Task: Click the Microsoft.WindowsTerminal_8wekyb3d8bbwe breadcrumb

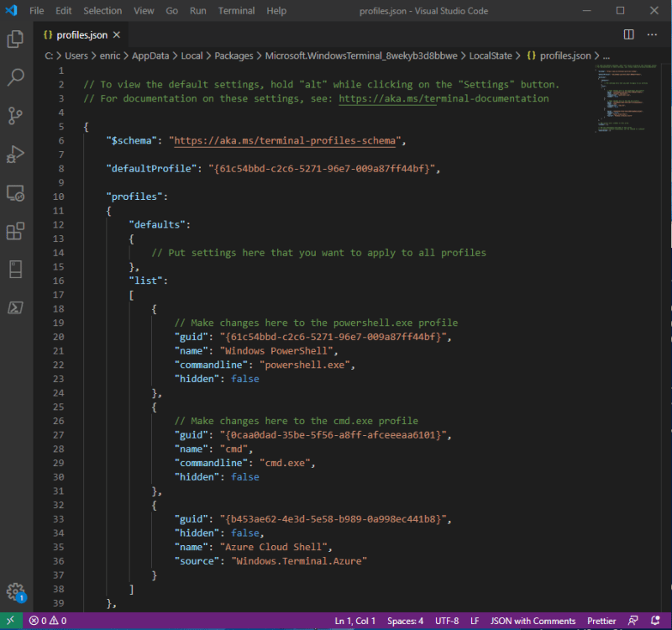Action: click(361, 55)
